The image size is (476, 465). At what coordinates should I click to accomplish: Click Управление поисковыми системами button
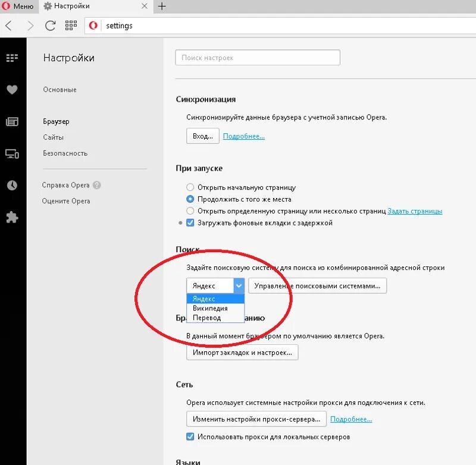coord(318,286)
